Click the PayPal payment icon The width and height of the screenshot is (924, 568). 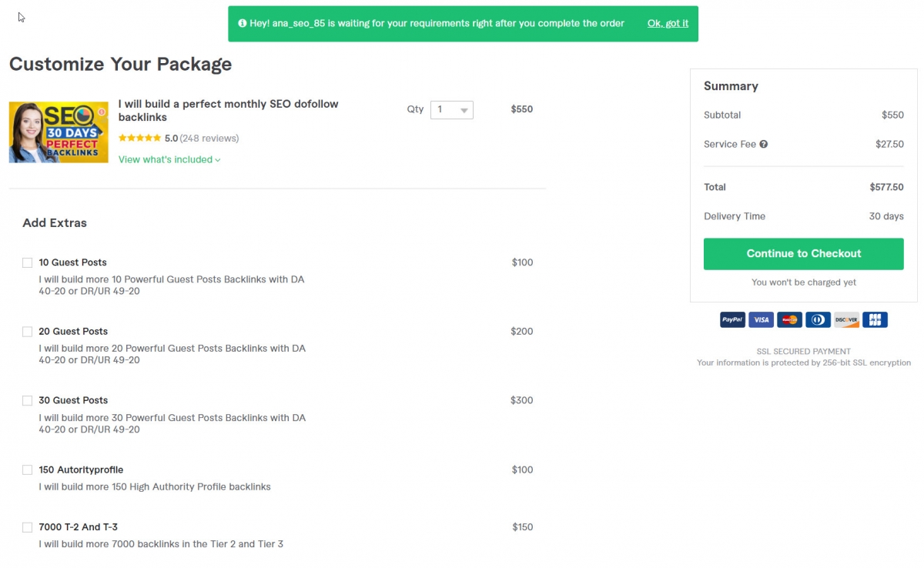[x=732, y=319]
